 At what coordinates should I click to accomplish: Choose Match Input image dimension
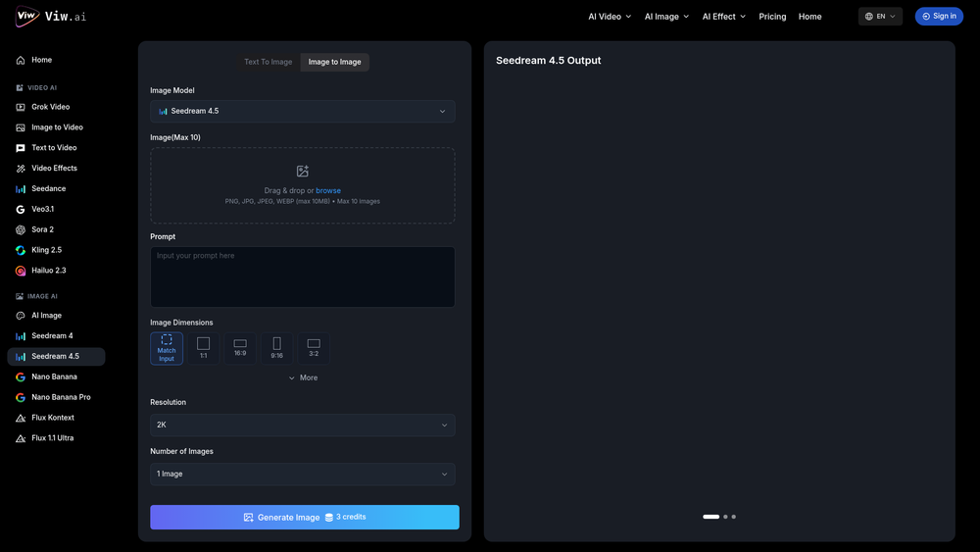click(x=167, y=348)
